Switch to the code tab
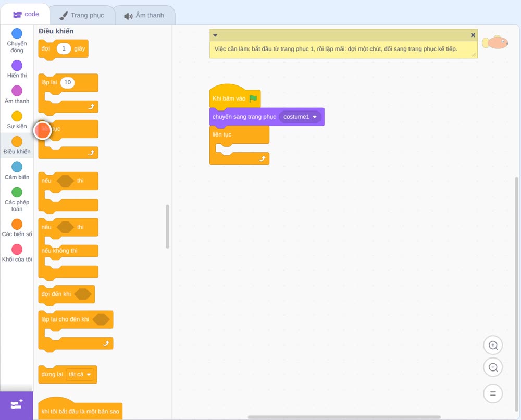Viewport: 521px width, 420px height. pyautogui.click(x=26, y=14)
